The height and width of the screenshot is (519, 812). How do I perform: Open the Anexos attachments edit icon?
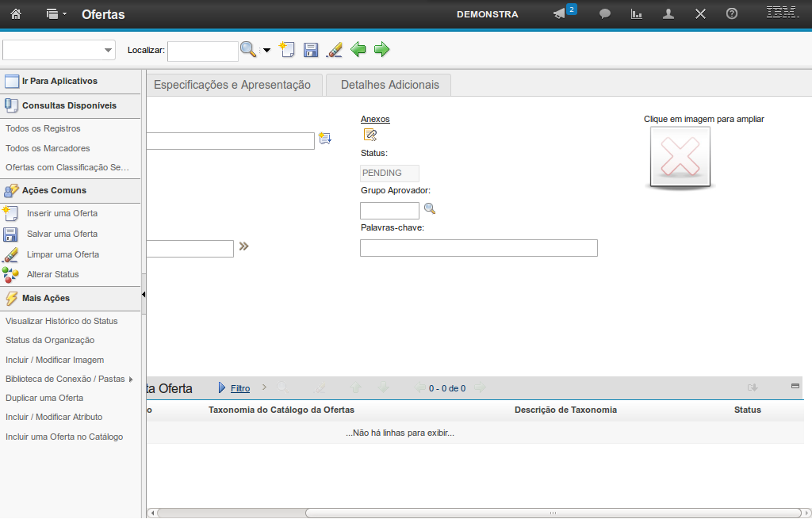point(370,135)
